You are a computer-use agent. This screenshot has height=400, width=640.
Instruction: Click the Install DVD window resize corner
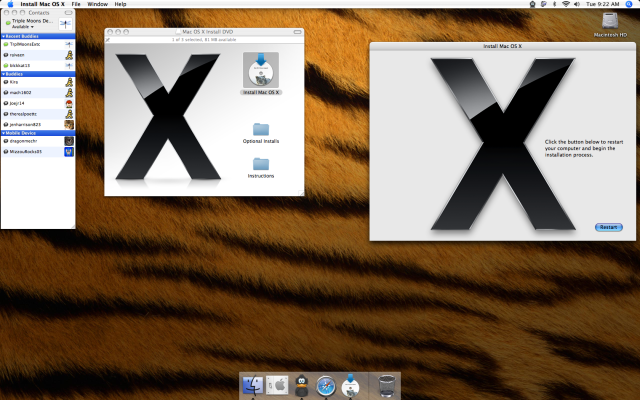pyautogui.click(x=301, y=193)
